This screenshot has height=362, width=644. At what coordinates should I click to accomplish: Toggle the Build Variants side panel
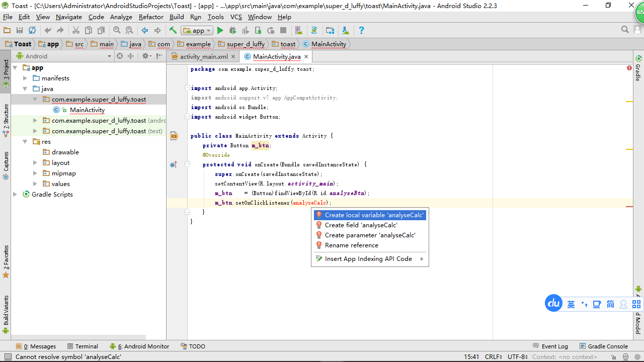point(6,314)
